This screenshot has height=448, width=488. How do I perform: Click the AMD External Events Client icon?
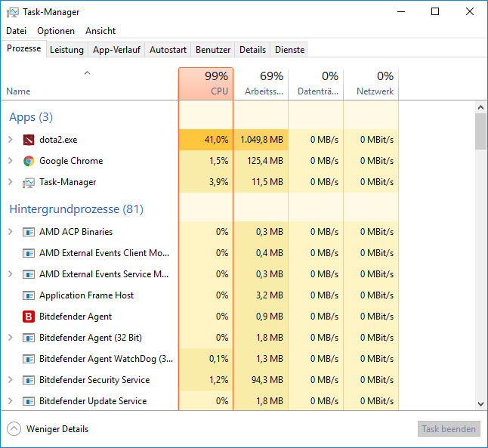pos(29,253)
